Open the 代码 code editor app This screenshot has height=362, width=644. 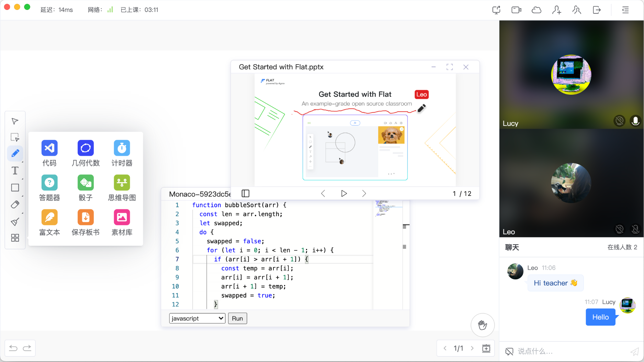tap(49, 148)
